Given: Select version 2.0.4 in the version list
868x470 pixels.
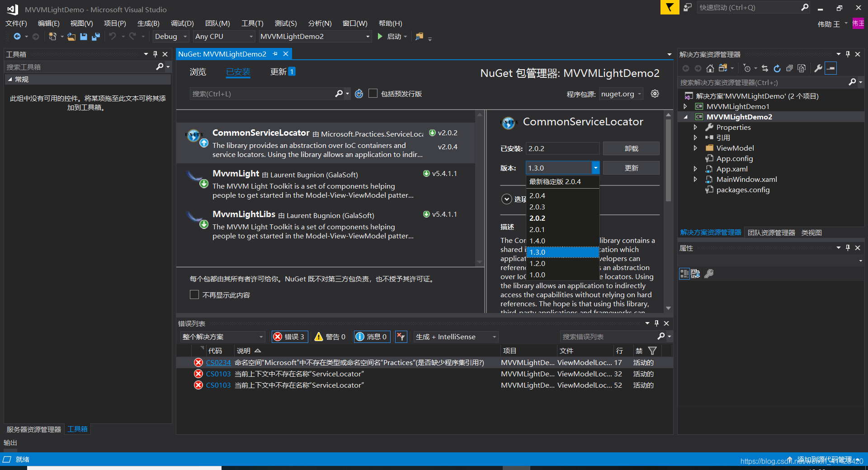Looking at the screenshot, I should coord(563,195).
